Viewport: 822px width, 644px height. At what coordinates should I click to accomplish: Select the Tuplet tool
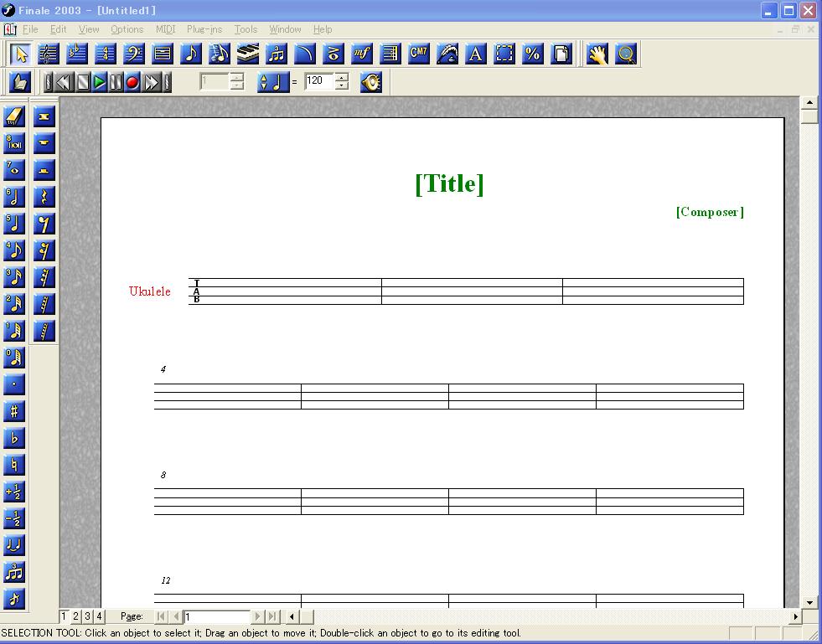pyautogui.click(x=277, y=54)
